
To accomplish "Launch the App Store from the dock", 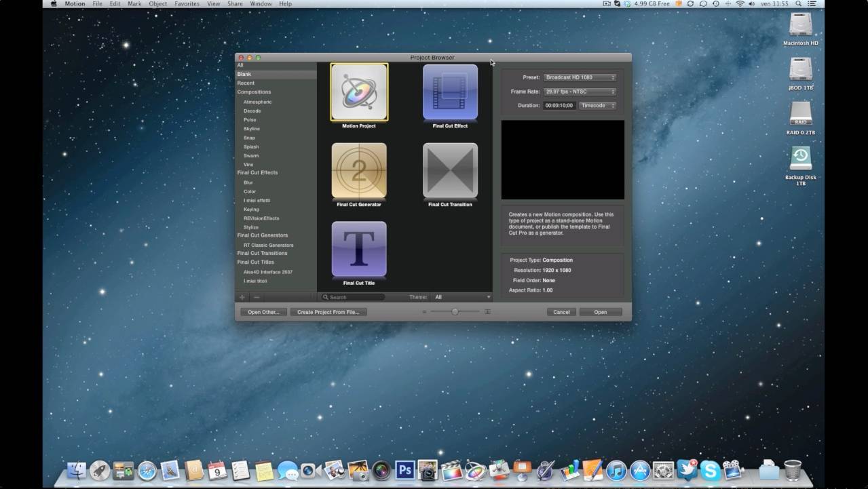I will coord(639,470).
